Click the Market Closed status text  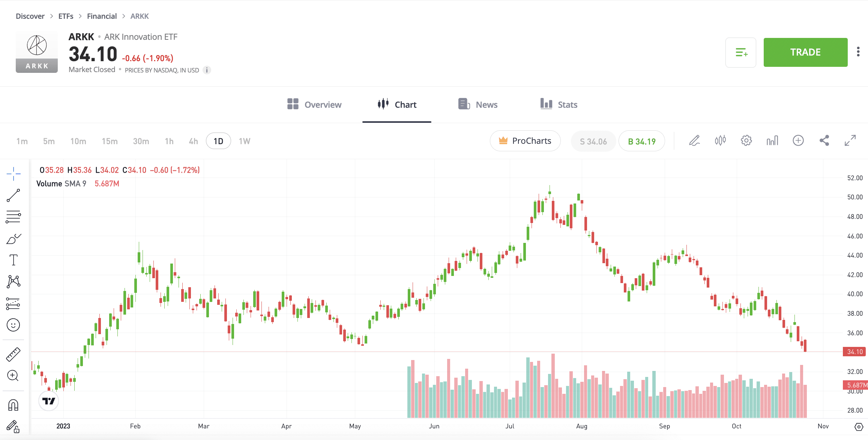(x=92, y=69)
